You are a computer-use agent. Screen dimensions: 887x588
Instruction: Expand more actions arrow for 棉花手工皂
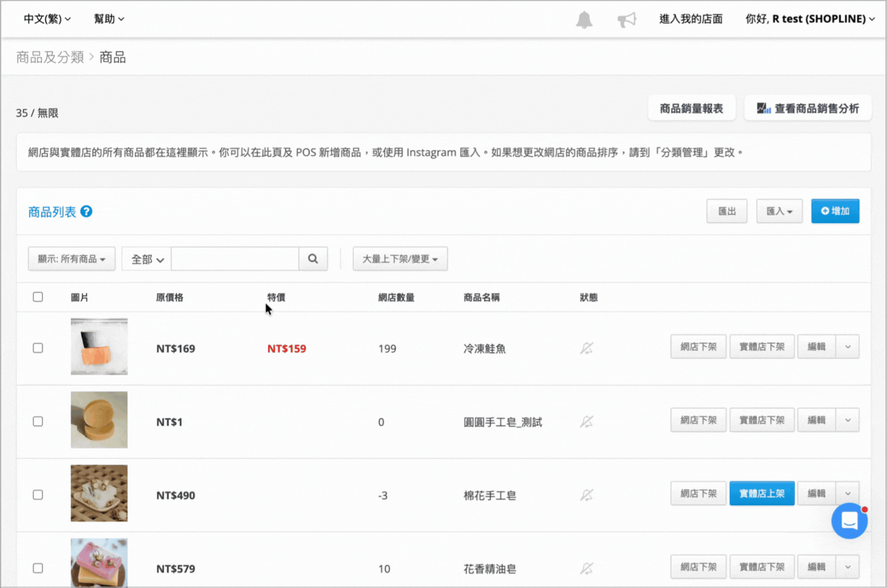(848, 494)
